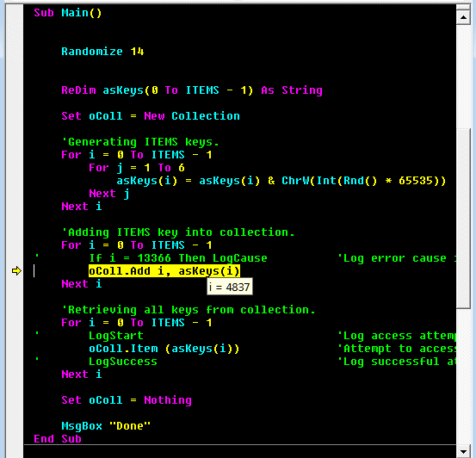This screenshot has height=458, width=476.
Task: Click the 'Next j' line
Action: click(109, 194)
